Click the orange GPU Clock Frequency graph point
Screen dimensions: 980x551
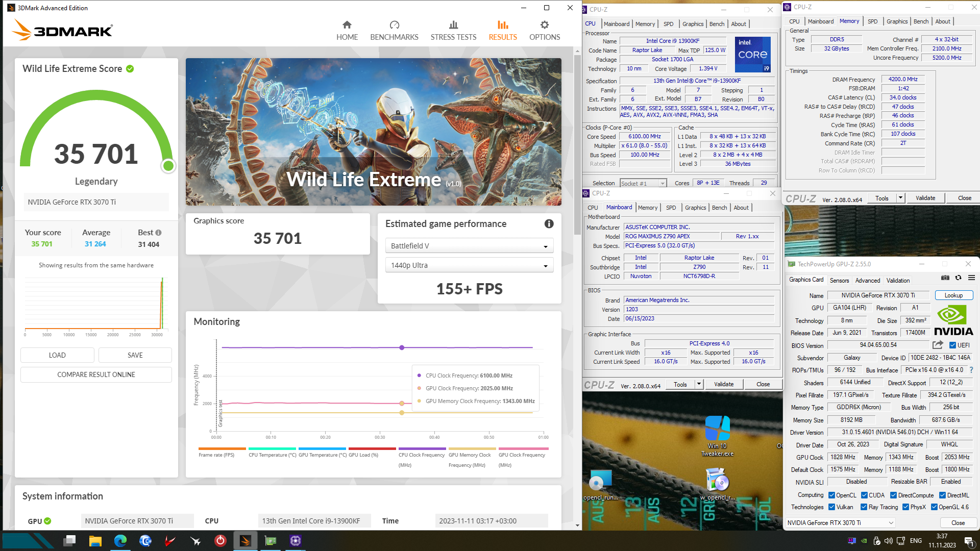coord(402,403)
